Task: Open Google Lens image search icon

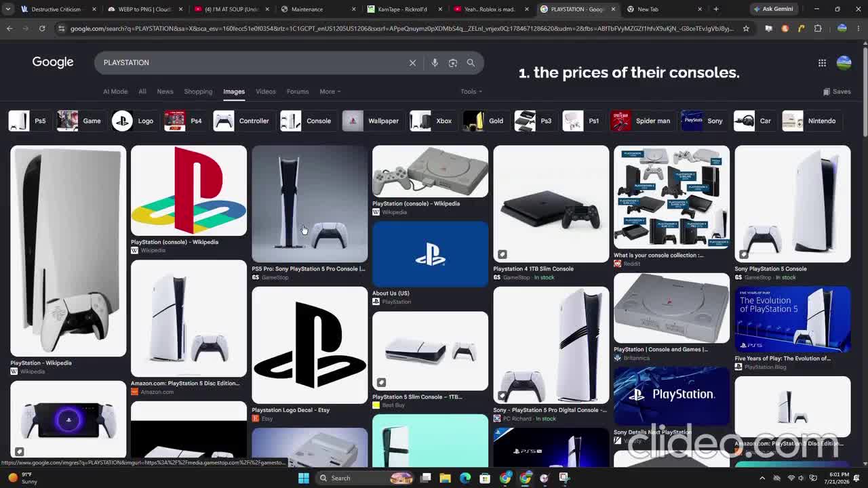Action: pos(453,62)
